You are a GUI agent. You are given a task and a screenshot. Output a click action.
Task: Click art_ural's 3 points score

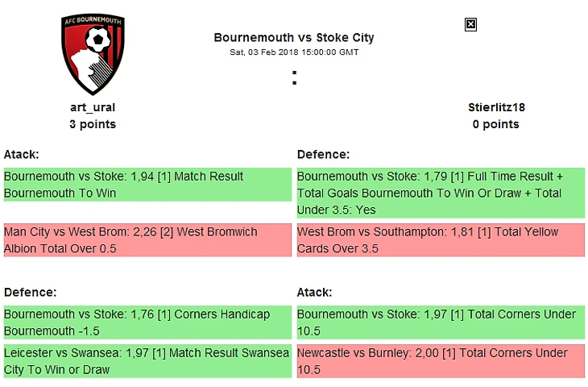tap(93, 124)
